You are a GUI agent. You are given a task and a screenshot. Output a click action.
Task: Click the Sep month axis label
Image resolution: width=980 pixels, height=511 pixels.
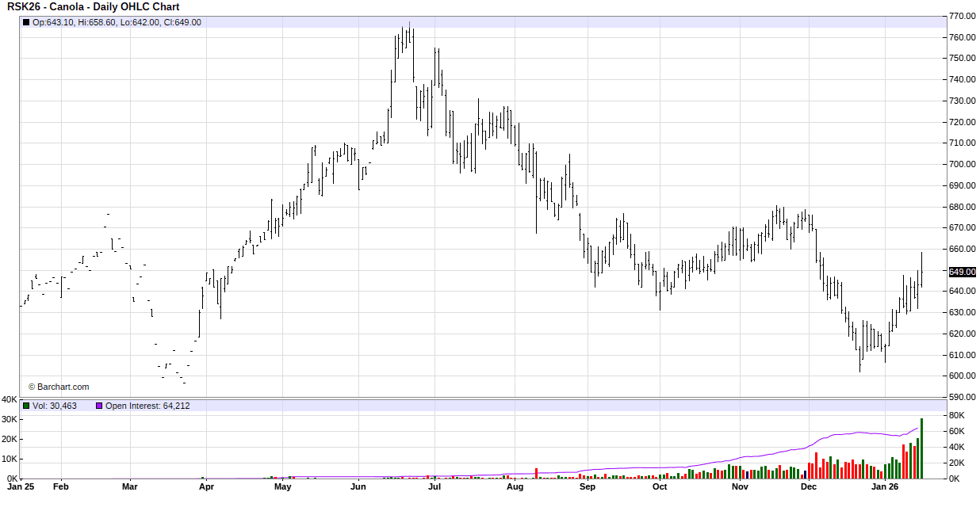587,487
